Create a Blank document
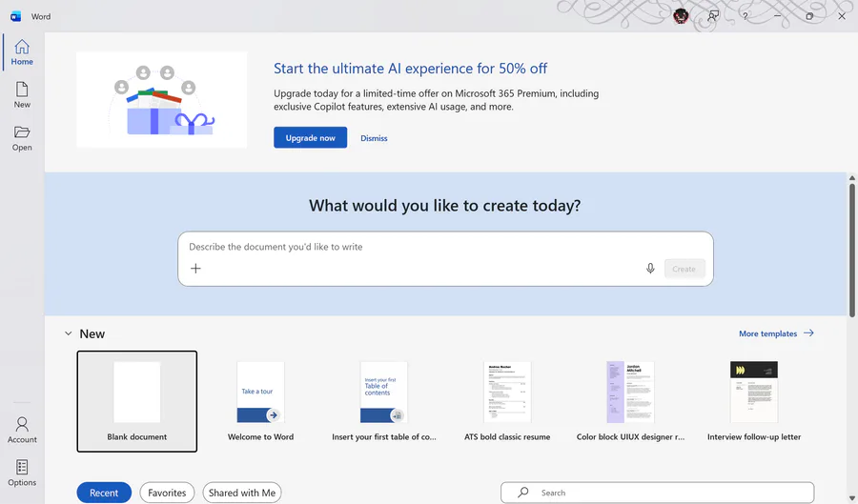The height and width of the screenshot is (504, 858). (x=136, y=402)
